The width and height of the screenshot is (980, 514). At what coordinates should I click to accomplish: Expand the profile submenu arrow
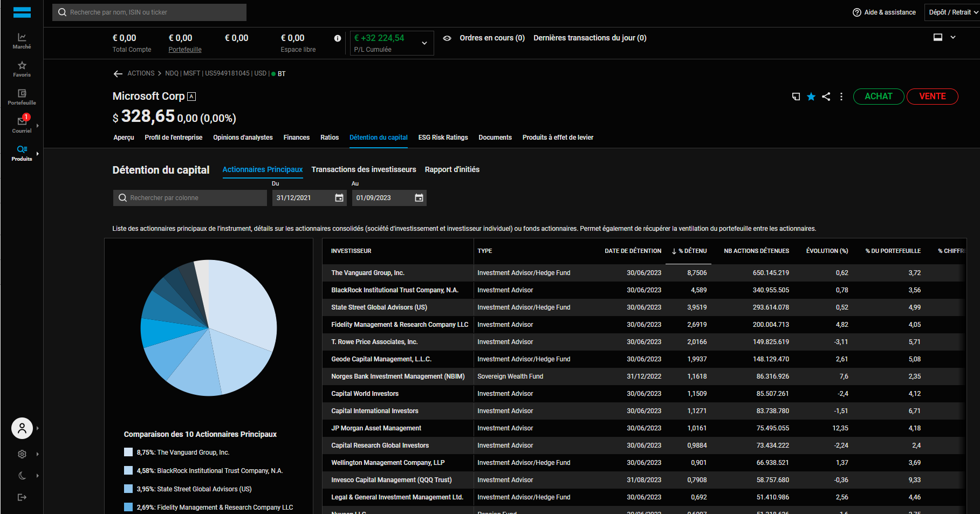point(37,428)
